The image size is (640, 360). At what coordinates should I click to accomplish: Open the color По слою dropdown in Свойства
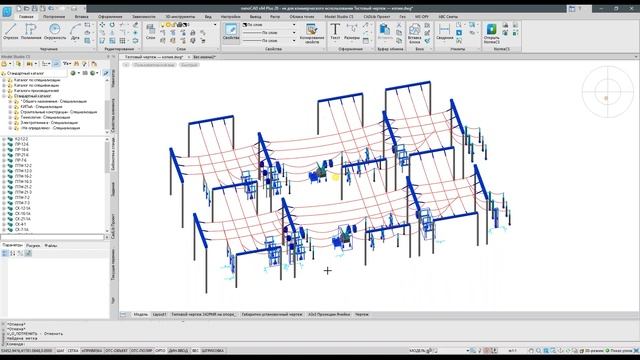[269, 25]
